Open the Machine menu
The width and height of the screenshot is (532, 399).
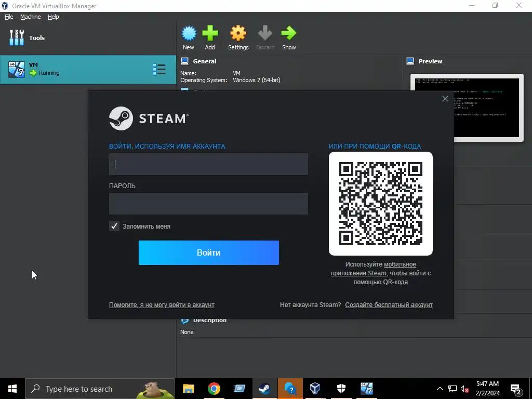[30, 17]
